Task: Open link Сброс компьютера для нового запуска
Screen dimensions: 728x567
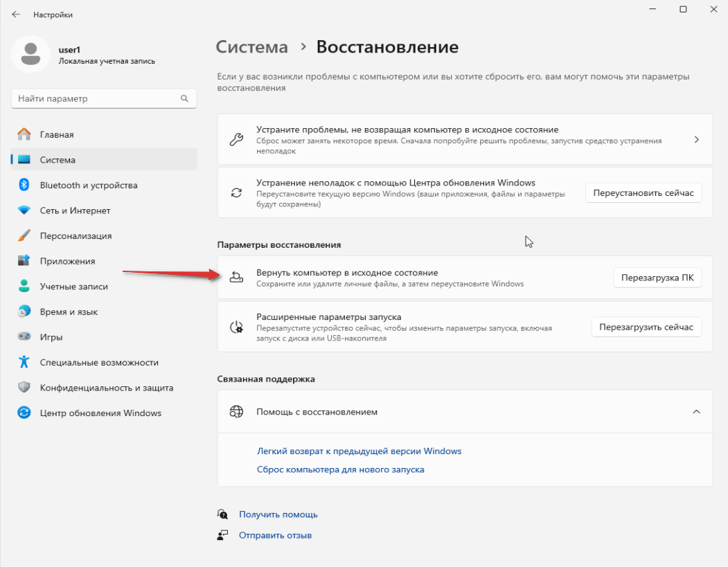Action: (341, 469)
